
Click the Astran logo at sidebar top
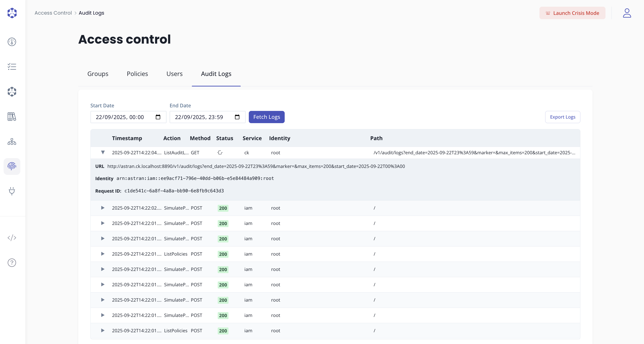[x=12, y=13]
